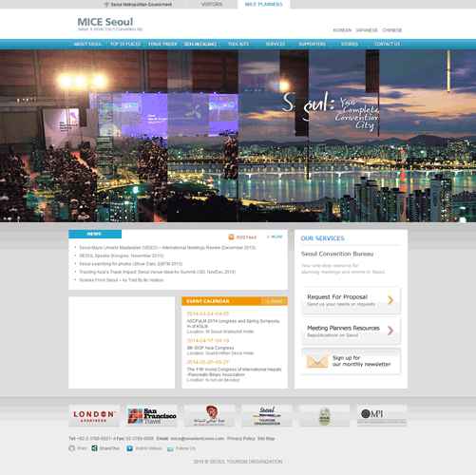The width and height of the screenshot is (476, 475).
Task: Click the ShareThis icon
Action: 94,448
